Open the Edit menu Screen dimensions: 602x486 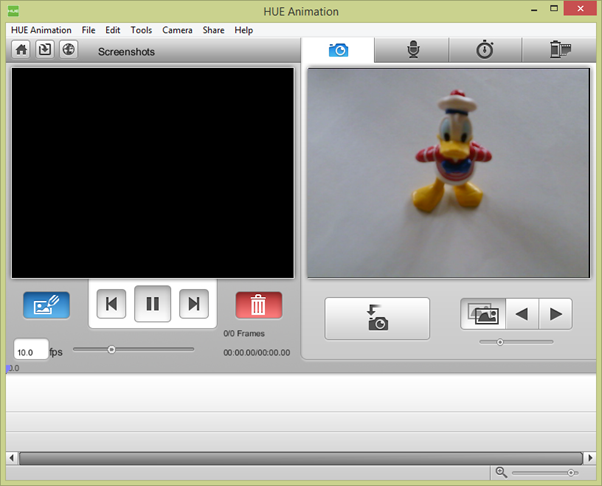click(113, 30)
